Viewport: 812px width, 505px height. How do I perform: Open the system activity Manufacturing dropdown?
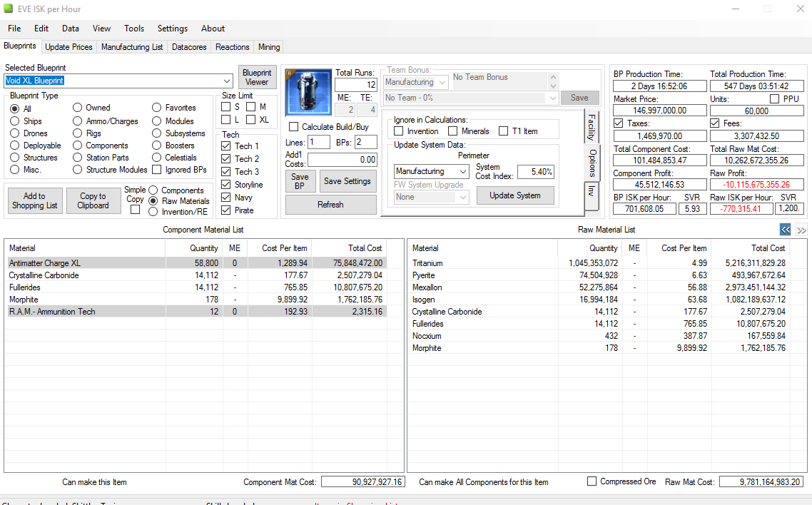[x=432, y=171]
